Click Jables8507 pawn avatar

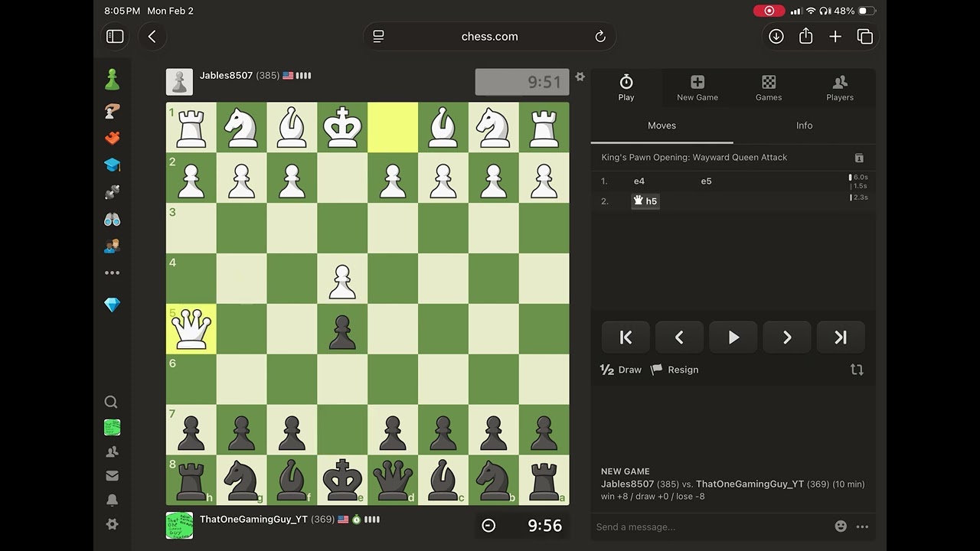179,82
